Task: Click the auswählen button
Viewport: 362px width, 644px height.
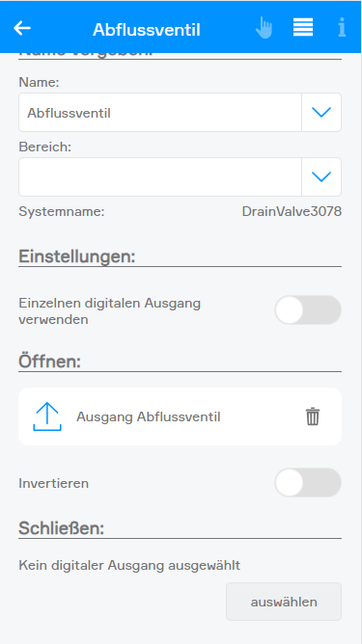Action: (284, 602)
